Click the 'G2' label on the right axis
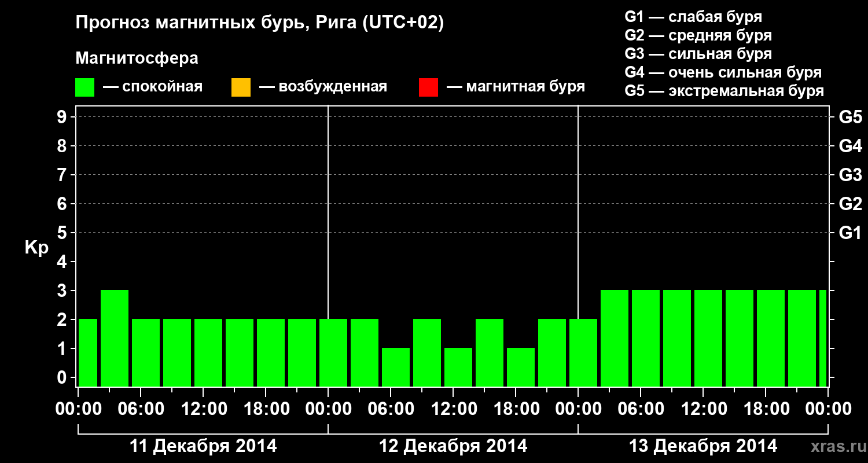 851,204
